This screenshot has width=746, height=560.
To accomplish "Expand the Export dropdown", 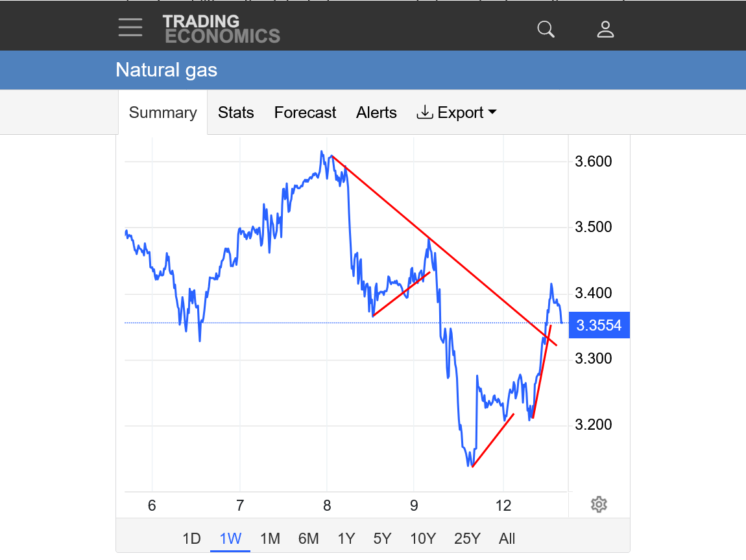I will click(457, 113).
